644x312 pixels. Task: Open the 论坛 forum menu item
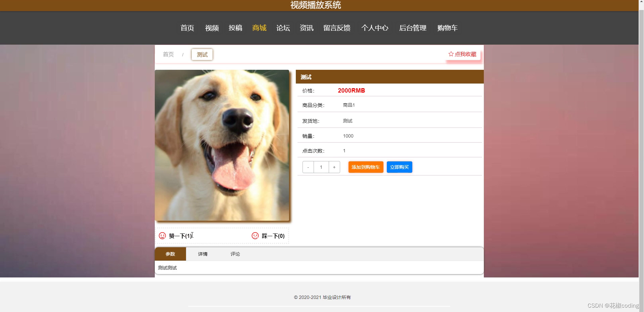pos(282,28)
